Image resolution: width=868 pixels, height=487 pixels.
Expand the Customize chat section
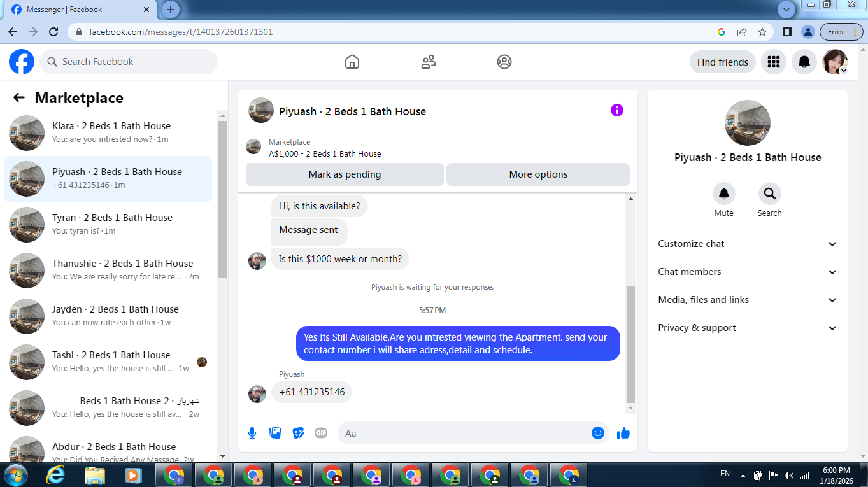click(747, 244)
